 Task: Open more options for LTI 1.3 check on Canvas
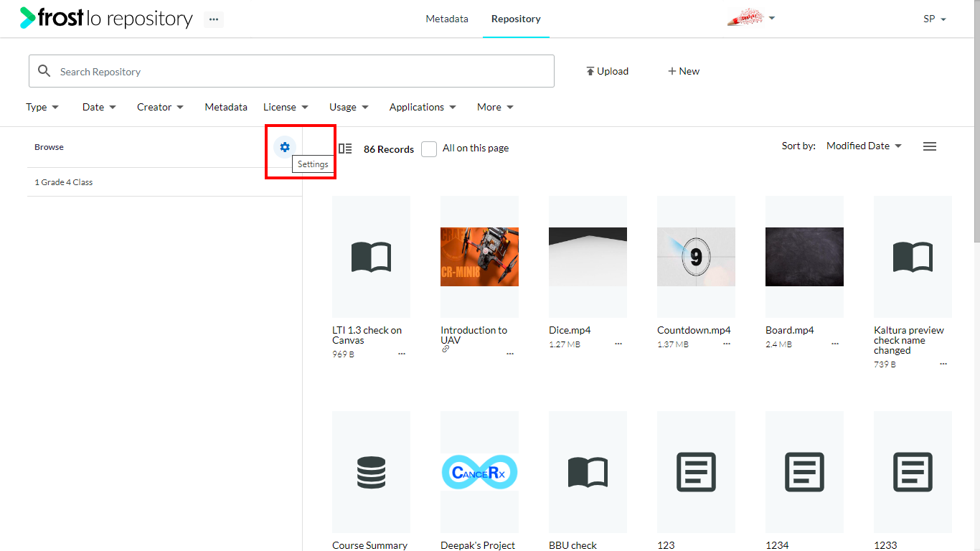click(402, 354)
